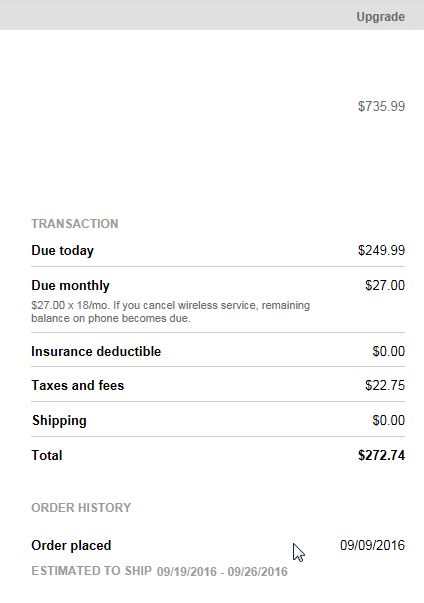
Task: Click the Insurance deductible $0.00 value
Action: pyautogui.click(x=388, y=351)
